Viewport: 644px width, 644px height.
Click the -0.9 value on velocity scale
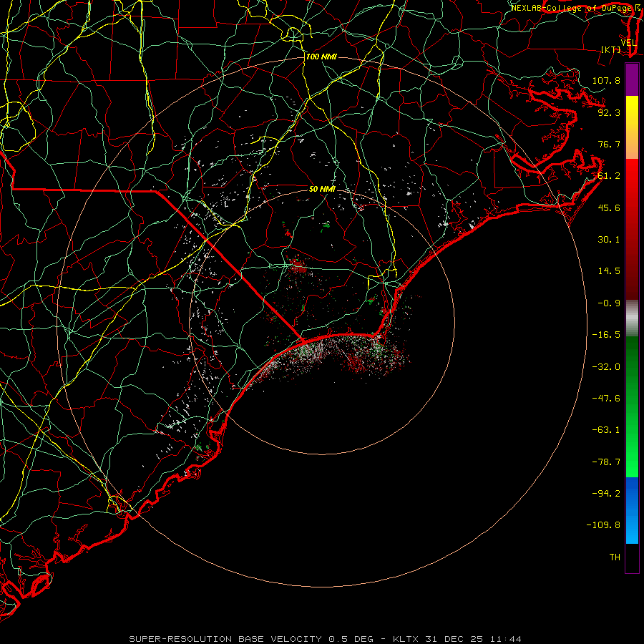(609, 303)
